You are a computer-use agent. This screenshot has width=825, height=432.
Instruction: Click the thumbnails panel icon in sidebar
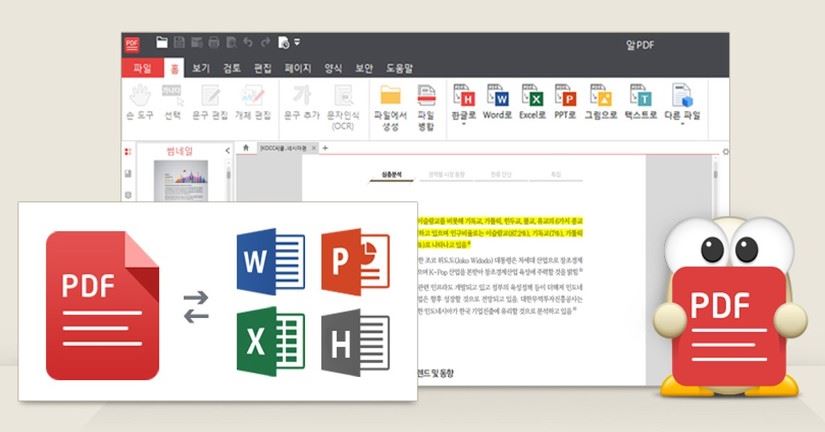(128, 152)
